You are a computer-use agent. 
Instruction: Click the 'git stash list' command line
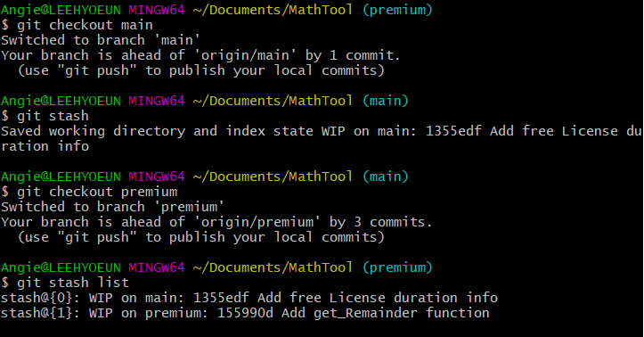[65, 283]
